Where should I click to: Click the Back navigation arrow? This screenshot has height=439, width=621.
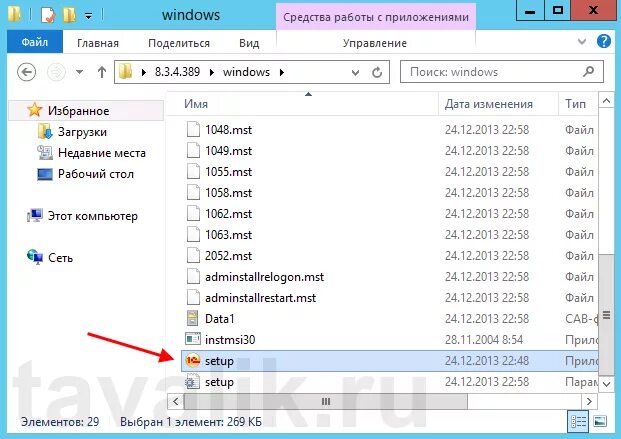(27, 72)
